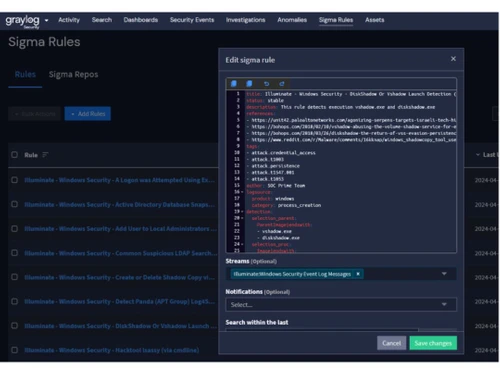This screenshot has height=375, width=500.
Task: Open Dashboards from the navbar
Action: (141, 20)
